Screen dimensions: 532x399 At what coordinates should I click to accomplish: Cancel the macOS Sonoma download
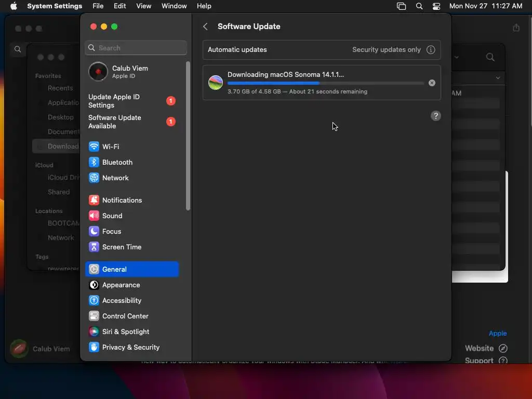pyautogui.click(x=432, y=83)
